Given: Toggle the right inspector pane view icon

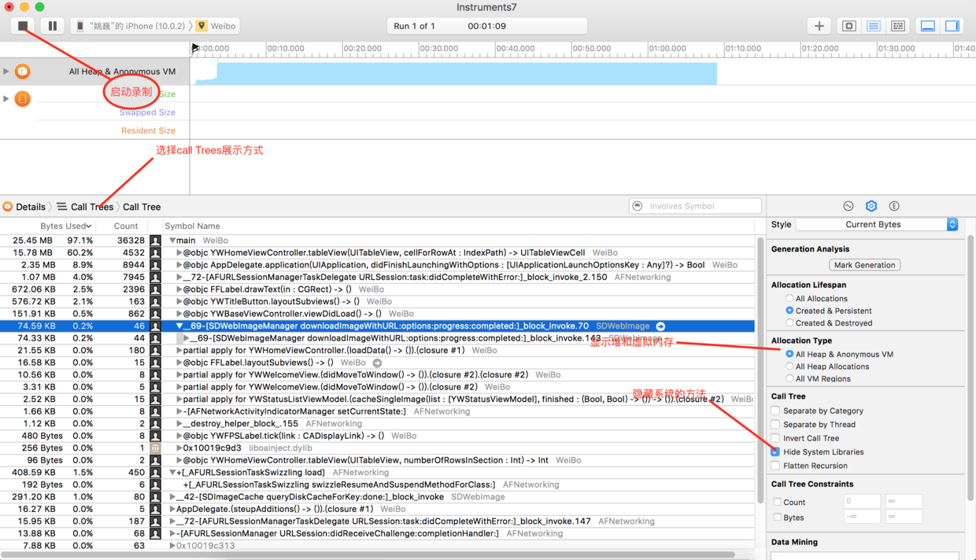Looking at the screenshot, I should (x=952, y=25).
